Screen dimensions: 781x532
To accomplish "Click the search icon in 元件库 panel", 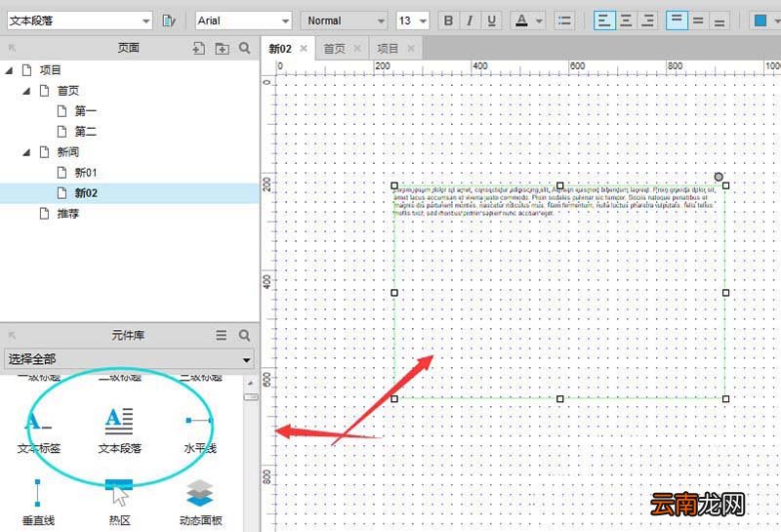I will [x=244, y=335].
